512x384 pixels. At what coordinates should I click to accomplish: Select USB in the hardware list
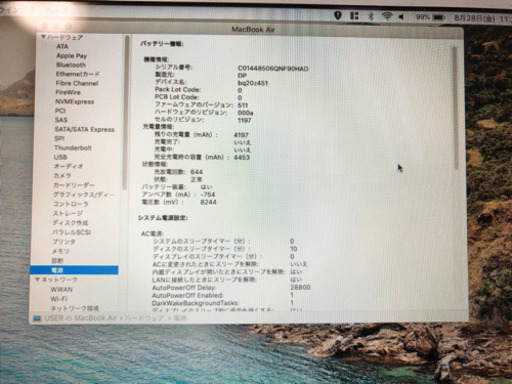coord(60,157)
